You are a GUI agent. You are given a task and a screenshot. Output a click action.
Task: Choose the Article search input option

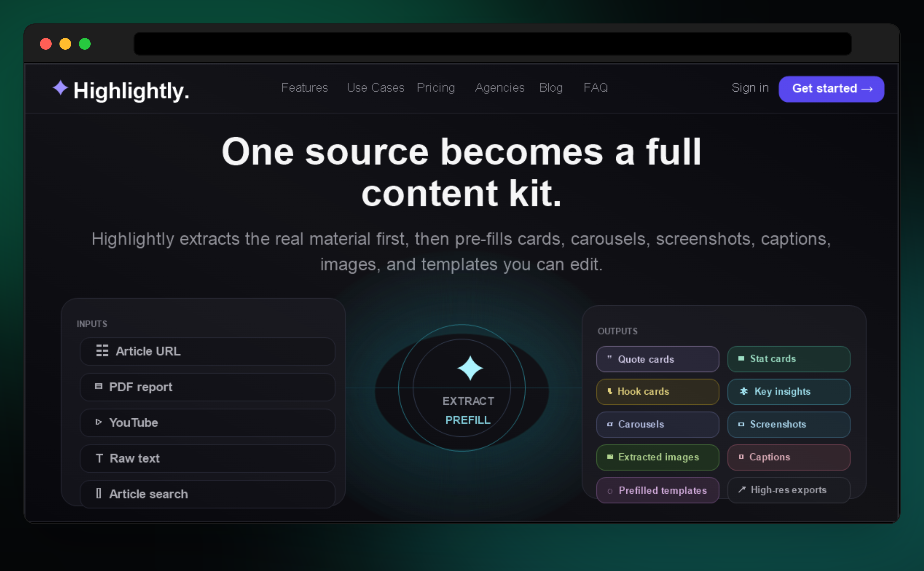click(x=207, y=494)
